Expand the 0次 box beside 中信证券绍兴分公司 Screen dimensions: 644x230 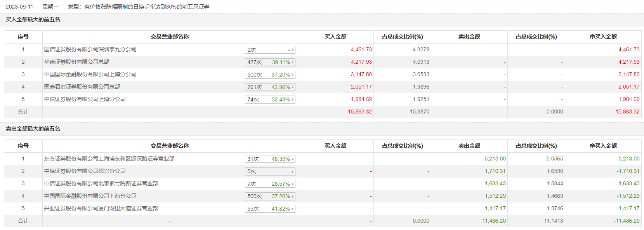click(270, 171)
